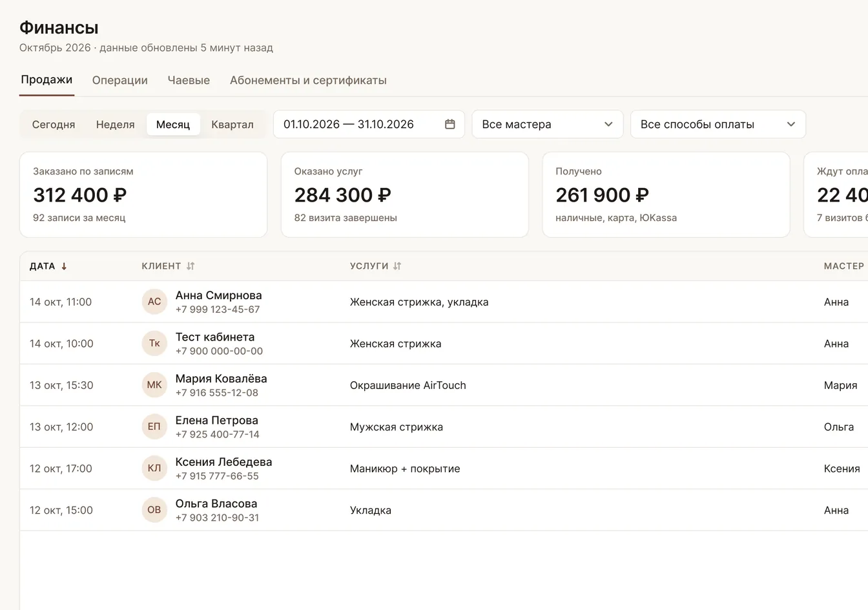Click the Заказано по записям summary card

[x=143, y=195]
